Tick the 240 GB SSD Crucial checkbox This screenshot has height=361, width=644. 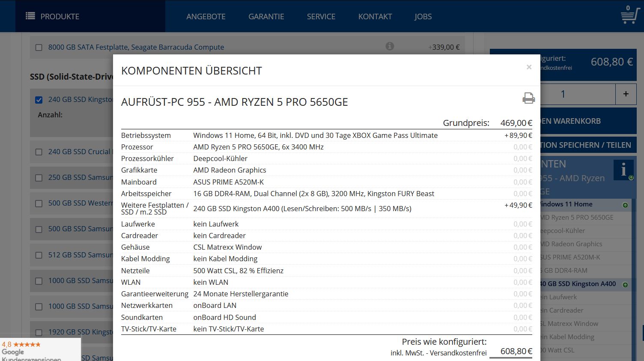pyautogui.click(x=39, y=152)
